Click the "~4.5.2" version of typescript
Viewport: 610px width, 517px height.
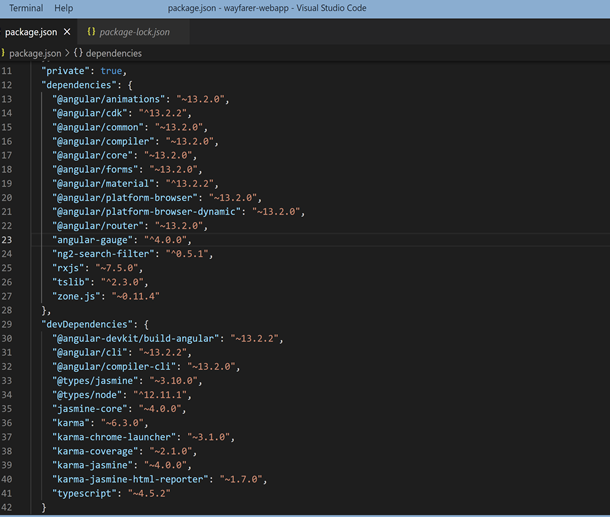pyautogui.click(x=149, y=493)
